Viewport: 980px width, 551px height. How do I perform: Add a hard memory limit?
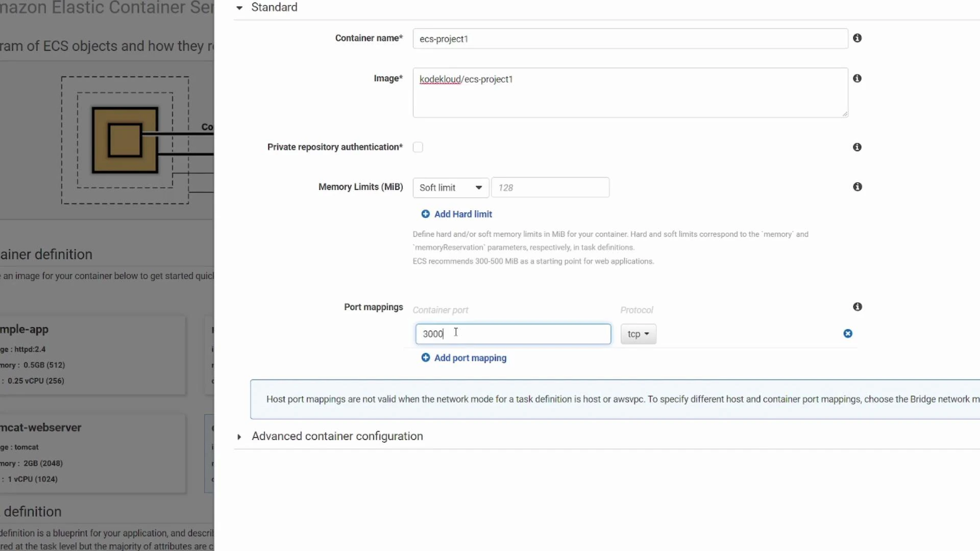[462, 214]
